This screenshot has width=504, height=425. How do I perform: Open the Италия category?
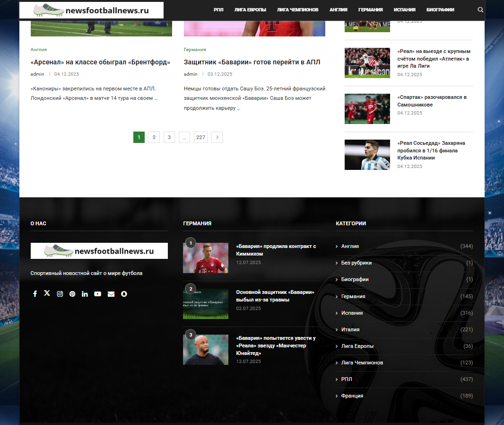(x=350, y=329)
